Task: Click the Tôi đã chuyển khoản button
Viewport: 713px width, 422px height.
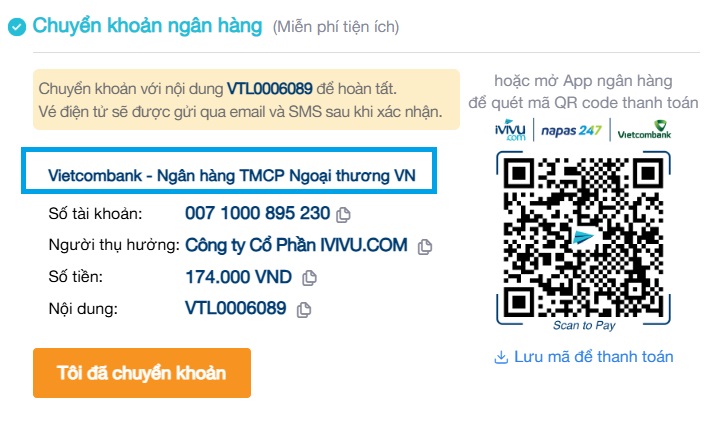Action: point(142,373)
